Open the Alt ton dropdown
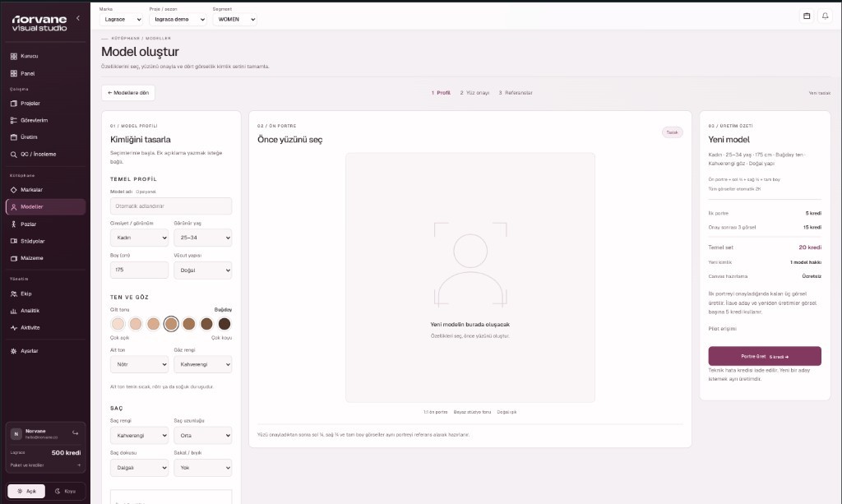Viewport: 842px width, 504px height. click(x=139, y=364)
